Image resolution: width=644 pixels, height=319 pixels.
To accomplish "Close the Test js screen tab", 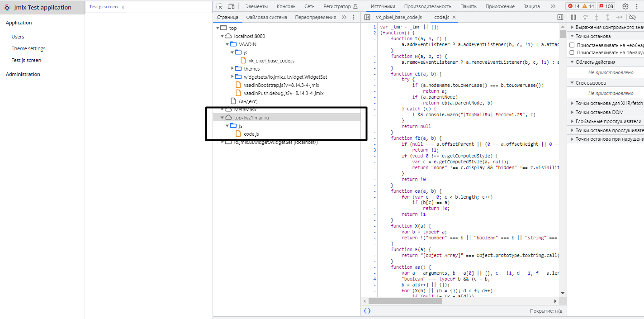I will [x=123, y=7].
